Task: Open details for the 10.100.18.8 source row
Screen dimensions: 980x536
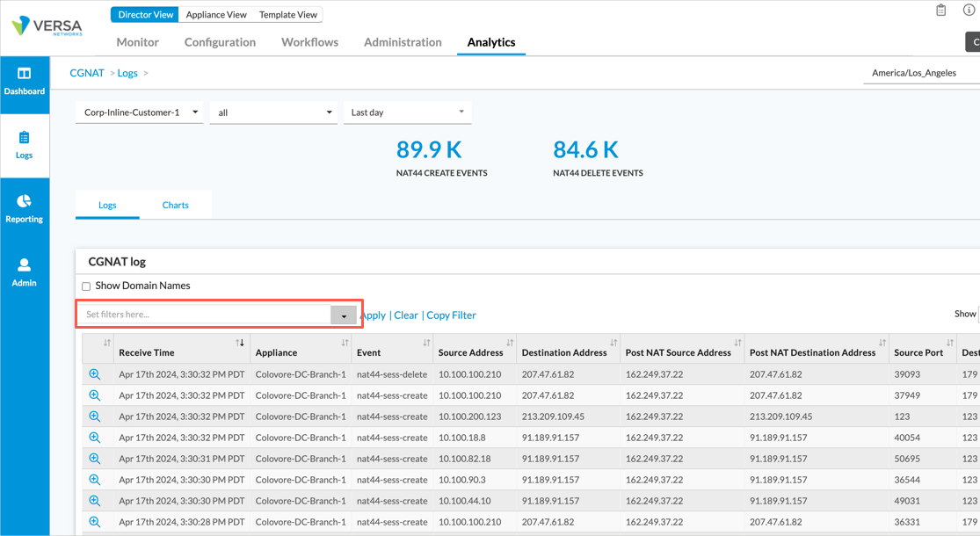Action: coord(94,438)
